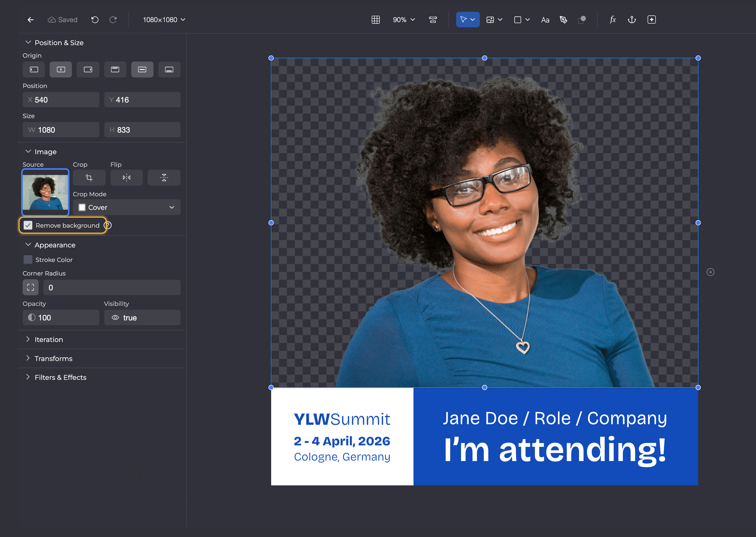The width and height of the screenshot is (756, 537).
Task: Click the fx formula icon
Action: pyautogui.click(x=613, y=20)
